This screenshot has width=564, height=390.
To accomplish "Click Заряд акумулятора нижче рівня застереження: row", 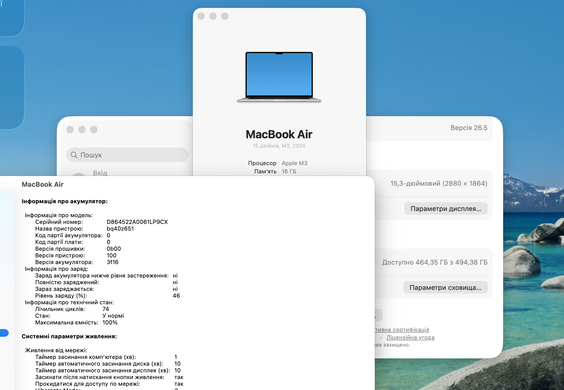I will point(106,276).
